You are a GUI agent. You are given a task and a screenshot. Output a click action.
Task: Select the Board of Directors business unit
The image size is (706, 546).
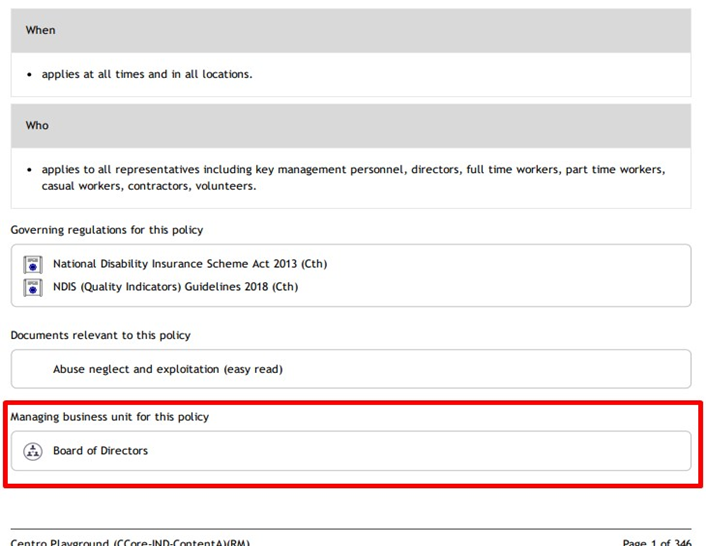100,451
